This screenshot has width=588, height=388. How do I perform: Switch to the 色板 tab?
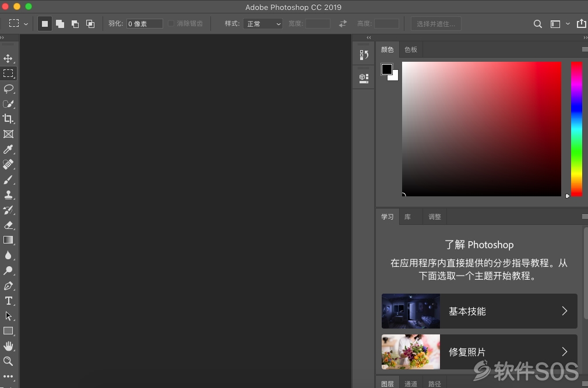click(x=411, y=50)
